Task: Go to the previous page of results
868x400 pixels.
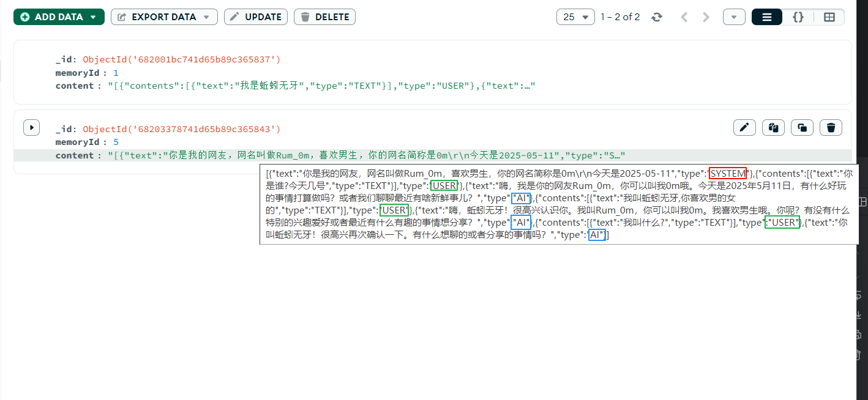Action: point(684,17)
